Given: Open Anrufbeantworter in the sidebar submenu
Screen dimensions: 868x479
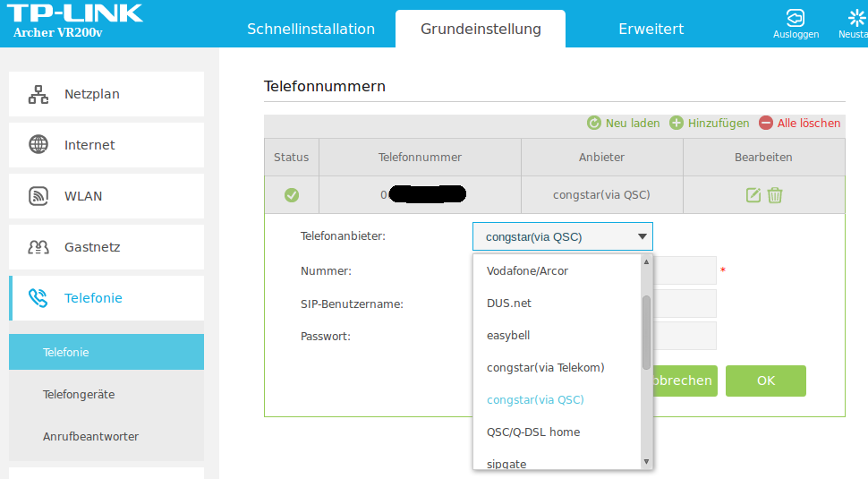Looking at the screenshot, I should point(90,436).
